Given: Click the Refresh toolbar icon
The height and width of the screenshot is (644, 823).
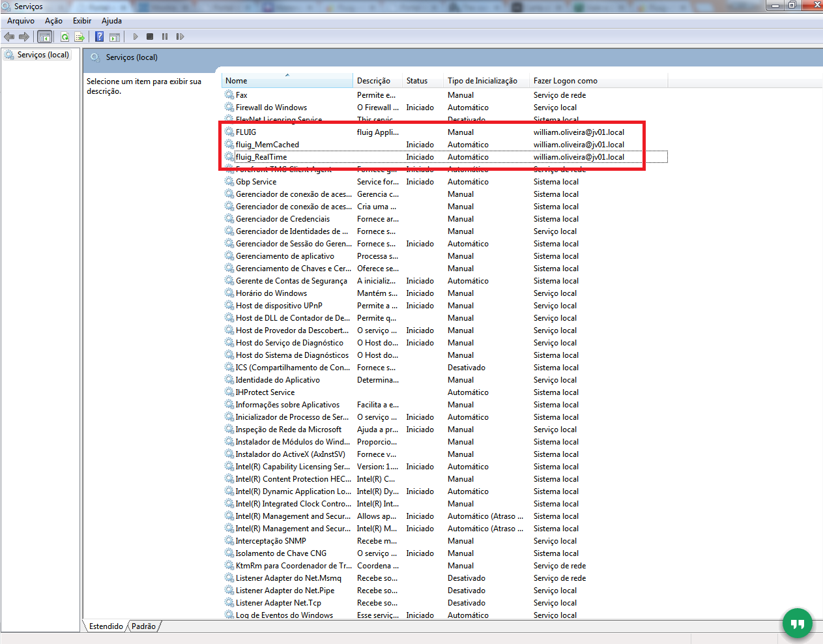Looking at the screenshot, I should [x=65, y=37].
